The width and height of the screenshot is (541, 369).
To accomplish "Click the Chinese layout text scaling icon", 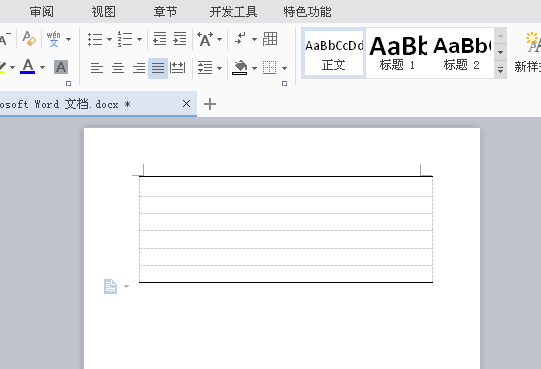I will 205,39.
